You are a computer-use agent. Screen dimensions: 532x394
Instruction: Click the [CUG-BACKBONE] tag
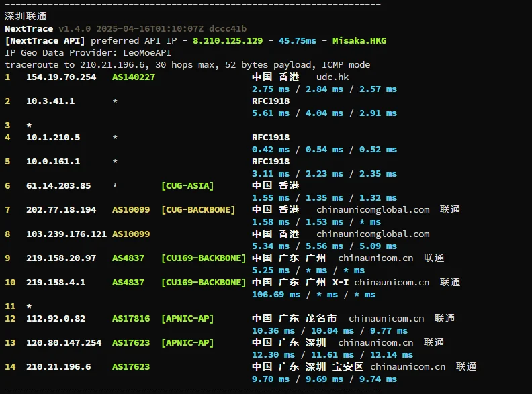[198, 210]
